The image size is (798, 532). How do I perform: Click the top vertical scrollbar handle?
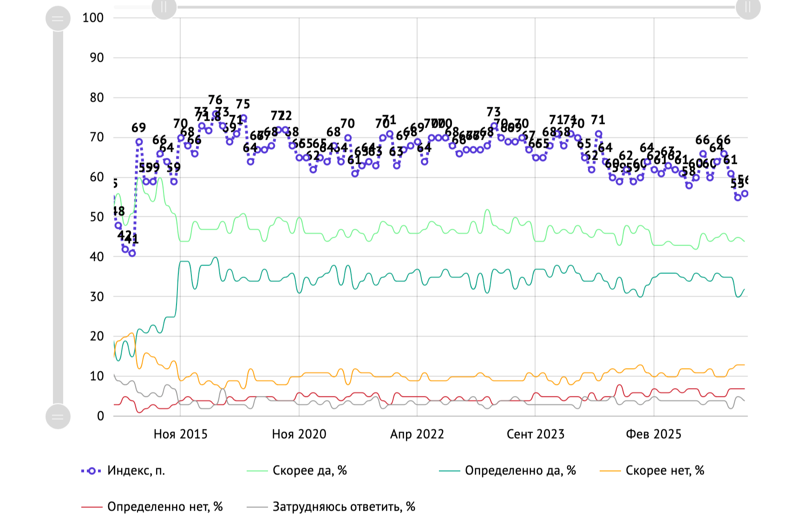[58, 19]
